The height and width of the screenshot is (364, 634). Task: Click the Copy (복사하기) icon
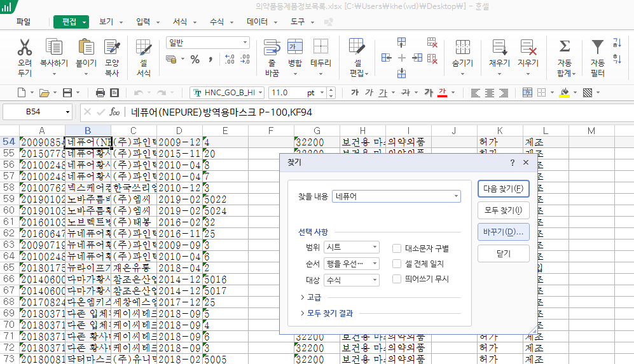pyautogui.click(x=54, y=47)
